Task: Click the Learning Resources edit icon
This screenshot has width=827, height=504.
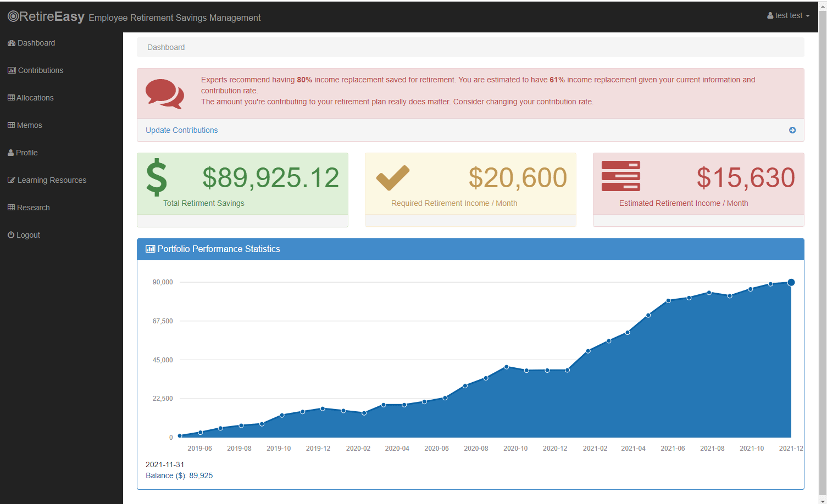Action: tap(11, 180)
